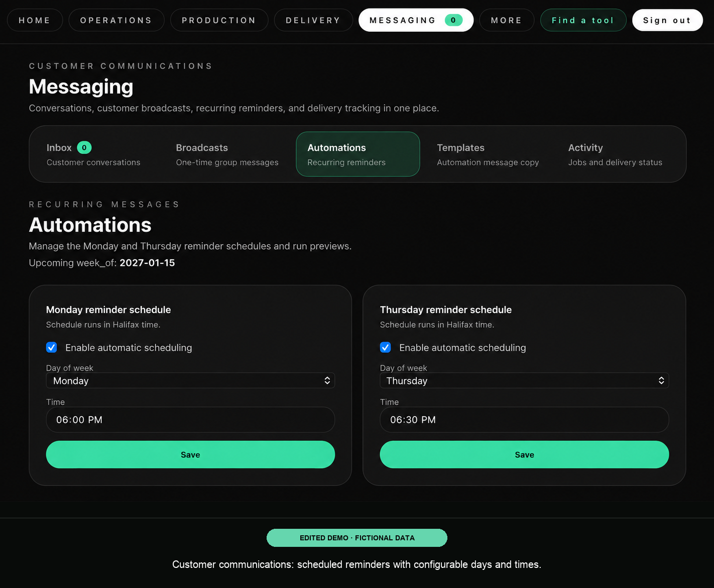Image resolution: width=714 pixels, height=588 pixels.
Task: Open the Home navigation item
Action: click(x=35, y=20)
